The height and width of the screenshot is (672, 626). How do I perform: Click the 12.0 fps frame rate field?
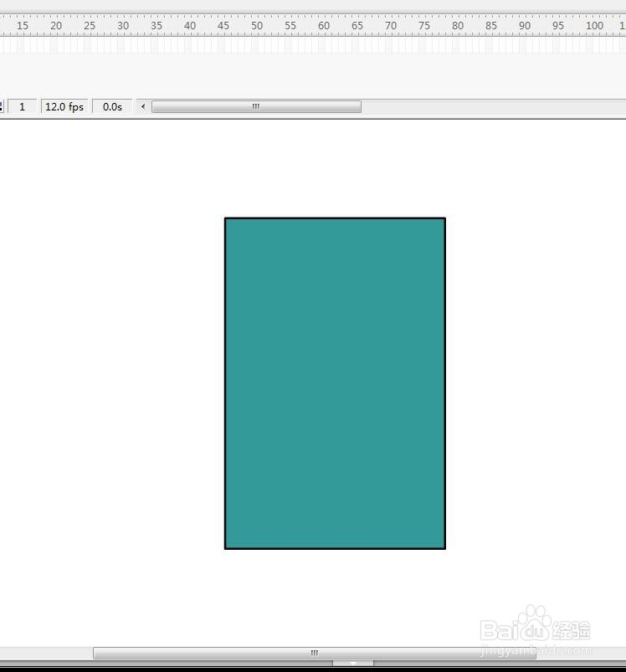(x=64, y=107)
